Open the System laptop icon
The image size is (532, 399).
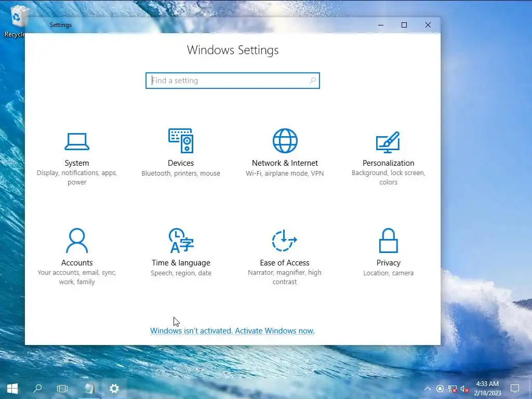[x=77, y=141]
